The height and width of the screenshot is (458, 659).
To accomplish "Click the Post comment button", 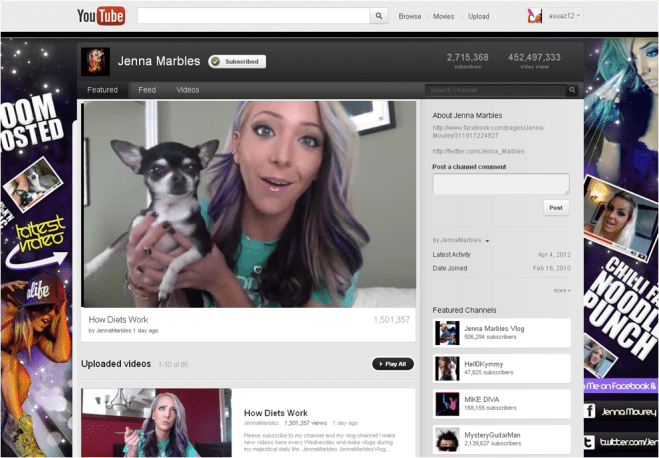I will (556, 208).
